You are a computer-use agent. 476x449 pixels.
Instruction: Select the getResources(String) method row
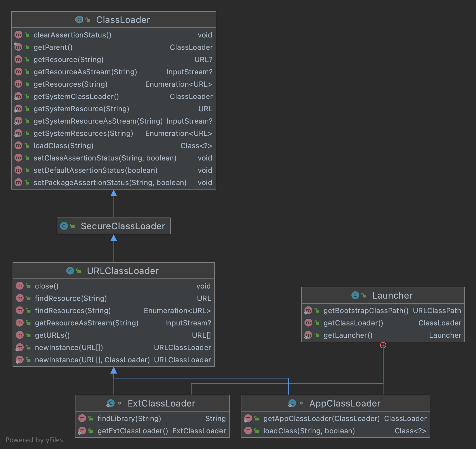[x=114, y=84]
